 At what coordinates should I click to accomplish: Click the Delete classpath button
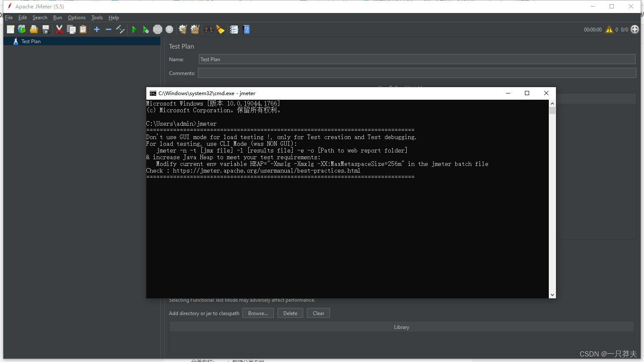(x=290, y=313)
